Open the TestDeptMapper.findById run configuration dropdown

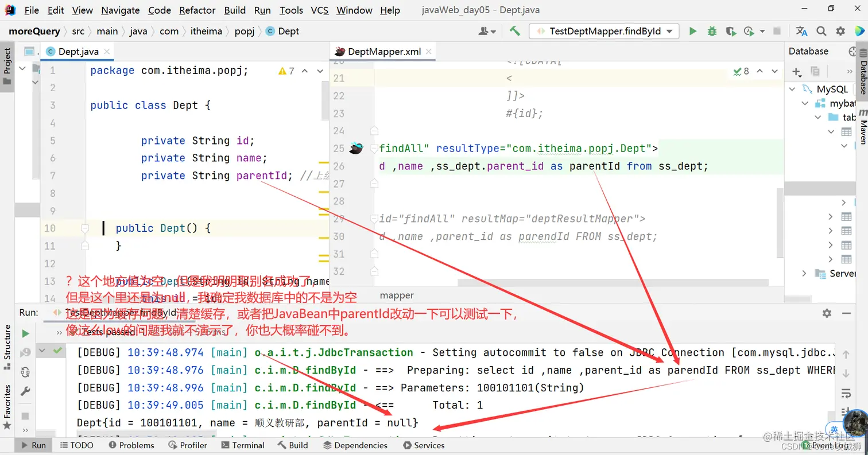(604, 31)
